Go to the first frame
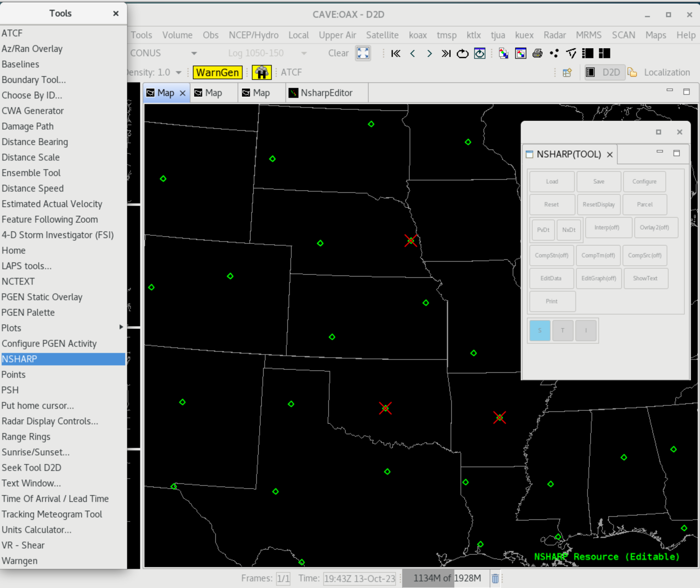 pyautogui.click(x=396, y=53)
